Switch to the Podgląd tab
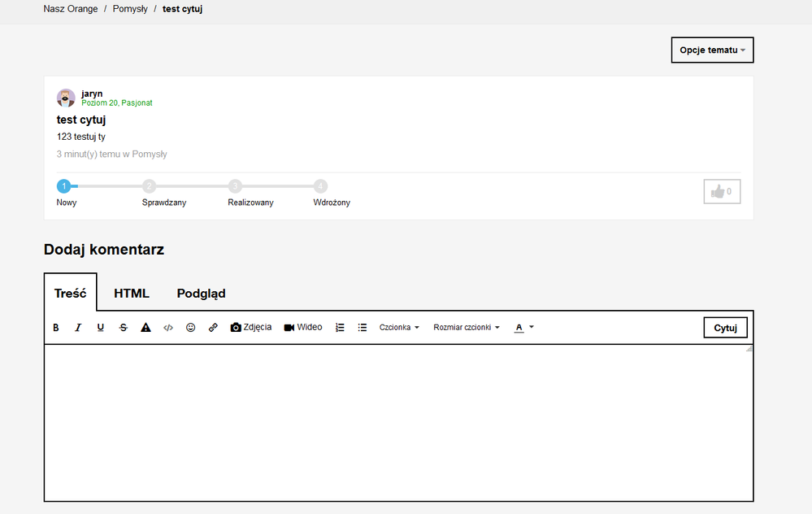This screenshot has width=812, height=514. coord(201,294)
